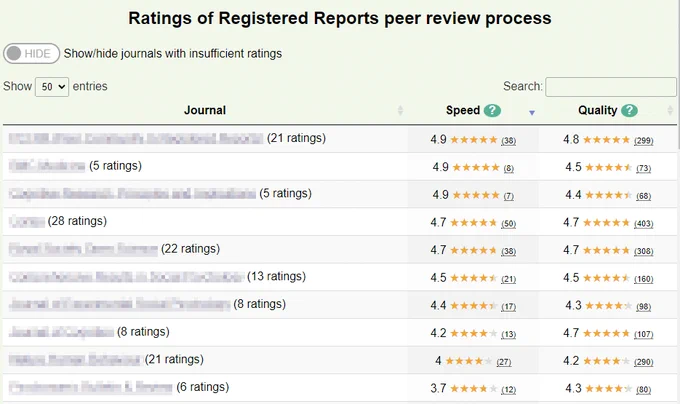Open the (12) speed ratings count link
Viewport: 680px width, 404px height.
[x=508, y=390]
